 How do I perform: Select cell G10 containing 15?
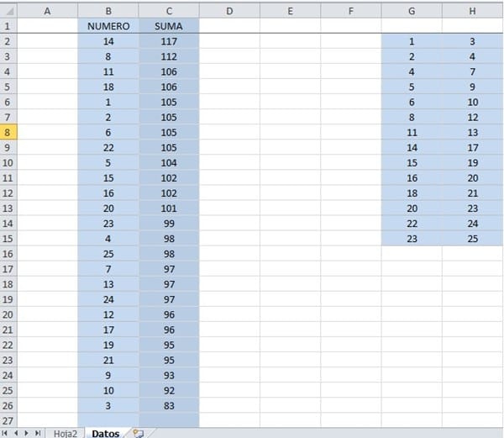point(412,162)
